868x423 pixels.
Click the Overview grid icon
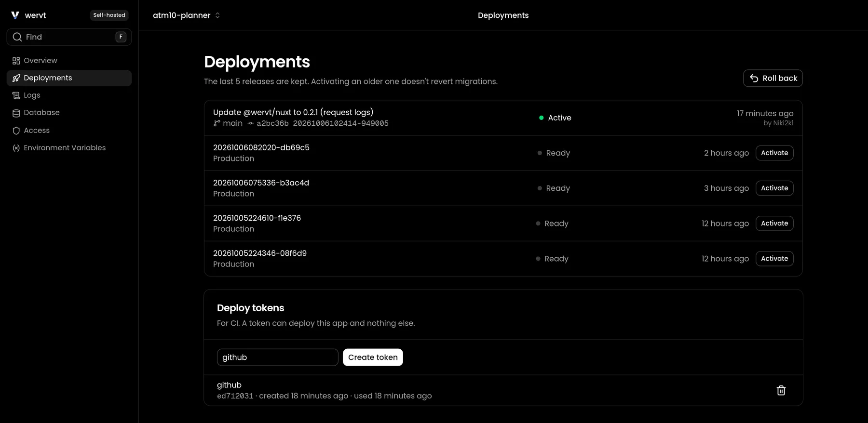[16, 61]
